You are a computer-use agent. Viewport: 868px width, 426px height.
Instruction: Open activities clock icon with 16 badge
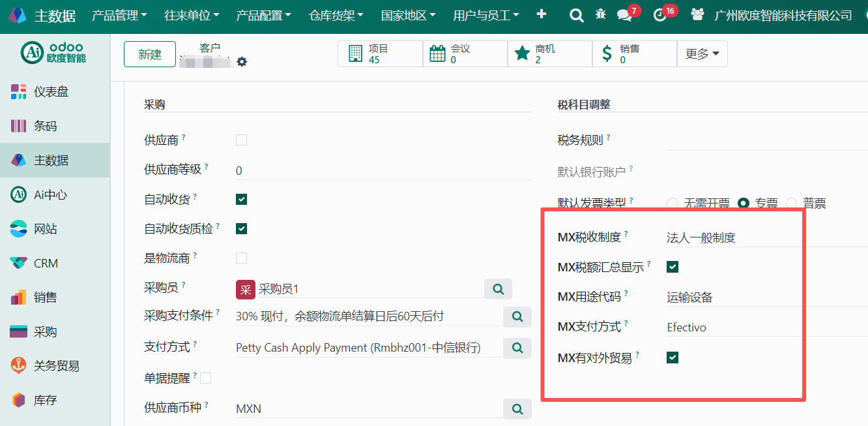coord(659,15)
